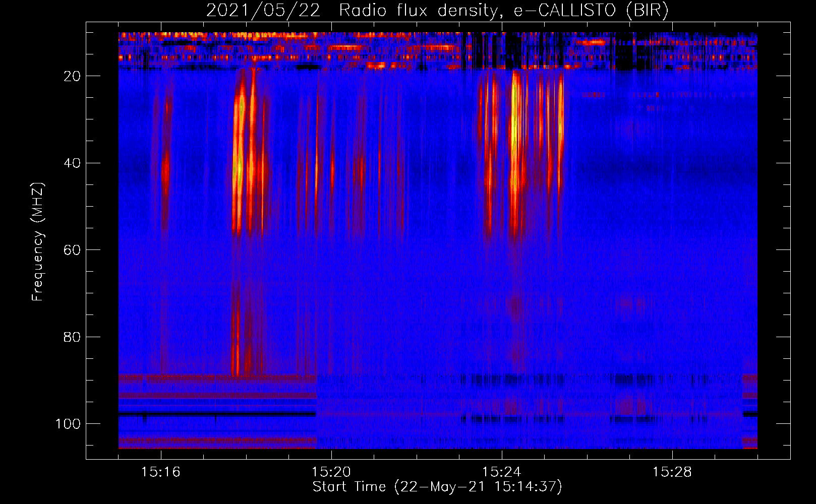816x504 pixels.
Task: Click the frequency tick label 40
Action: coord(72,163)
